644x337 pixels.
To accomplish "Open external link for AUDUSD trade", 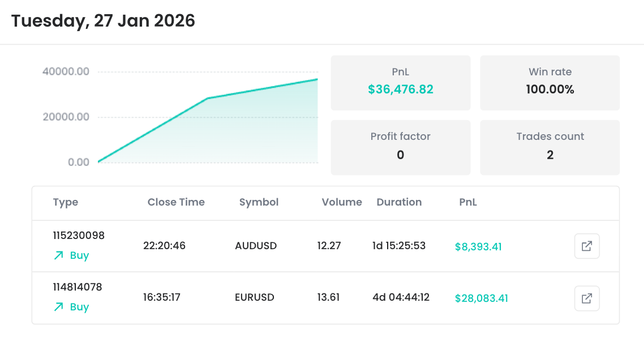I will pos(587,246).
